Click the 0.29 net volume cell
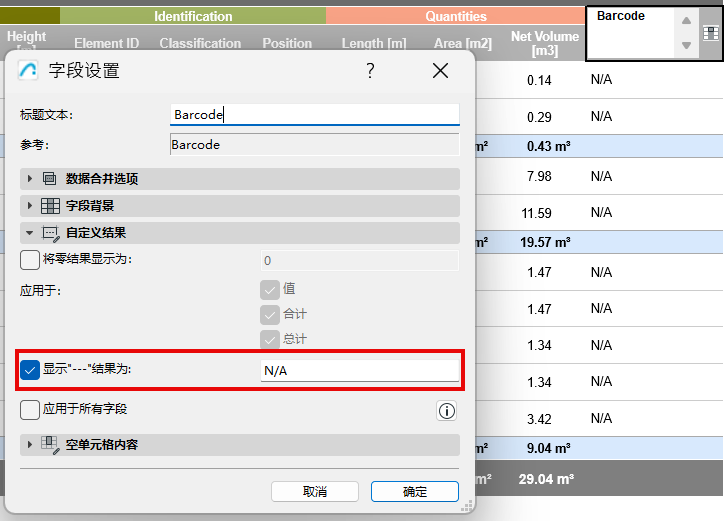Viewport: 728px width, 521px height. [539, 117]
